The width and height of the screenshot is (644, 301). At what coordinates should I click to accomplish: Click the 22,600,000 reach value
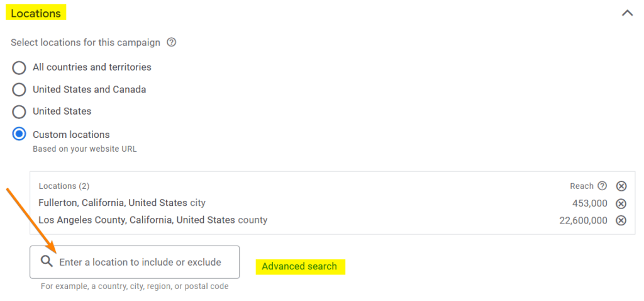583,220
